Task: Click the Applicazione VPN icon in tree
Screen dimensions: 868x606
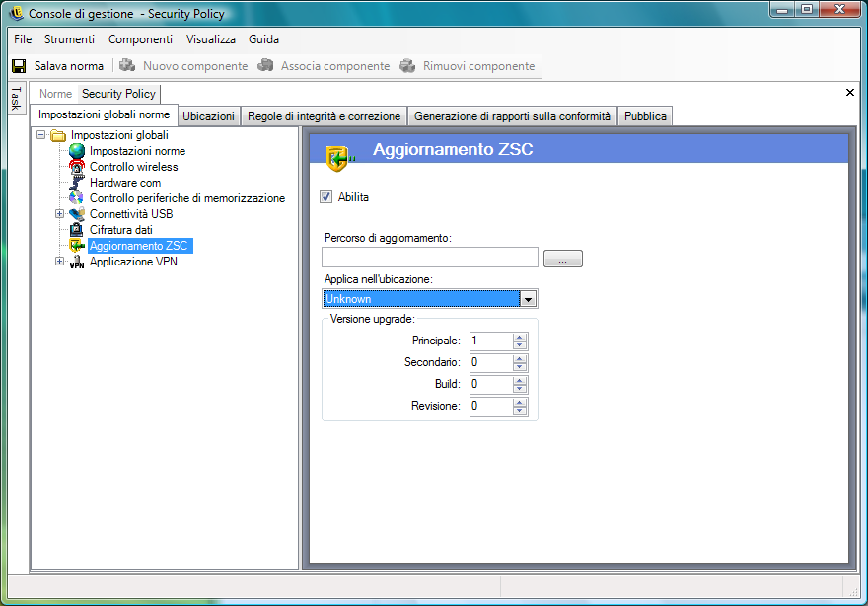Action: [x=77, y=262]
